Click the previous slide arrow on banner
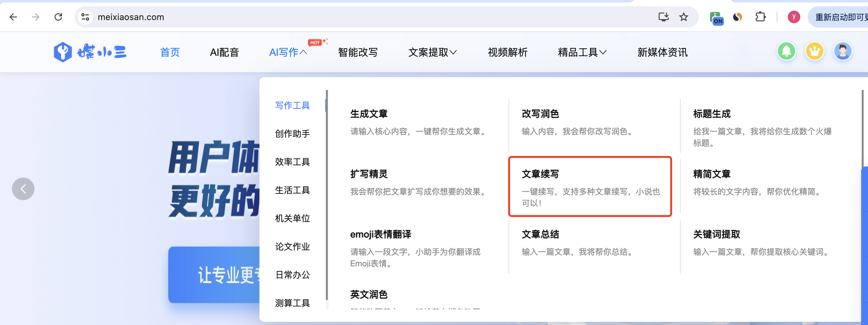Screen dimensions: 868x325 coord(23,189)
